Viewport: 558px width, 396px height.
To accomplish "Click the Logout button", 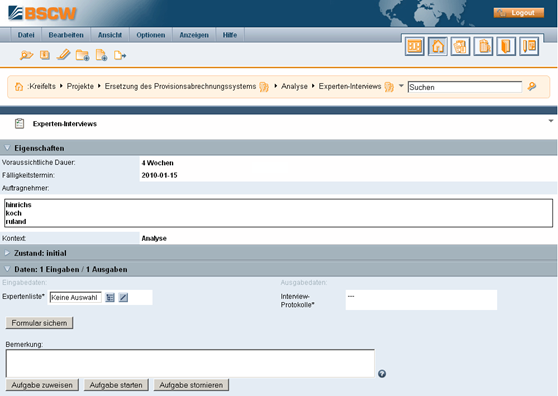I will click(519, 13).
